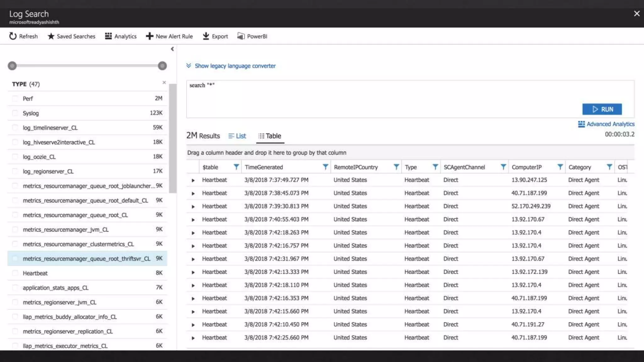Image resolution: width=644 pixels, height=362 pixels.
Task: Click filter icon on ComputerIP column
Action: pyautogui.click(x=560, y=167)
